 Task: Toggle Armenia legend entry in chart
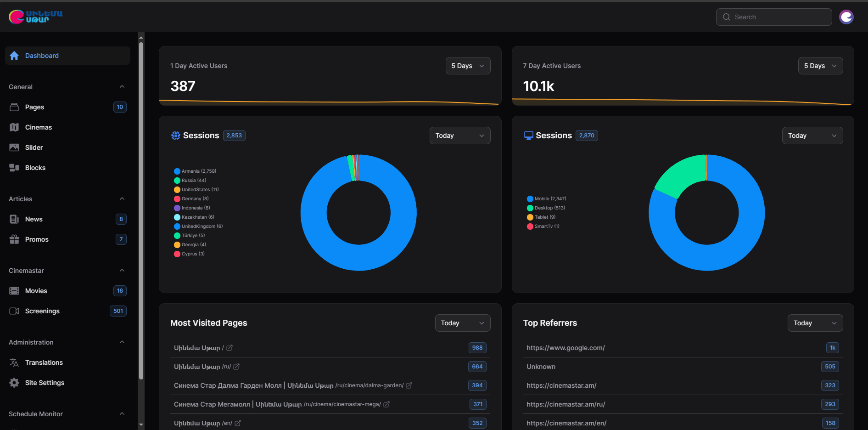point(195,171)
